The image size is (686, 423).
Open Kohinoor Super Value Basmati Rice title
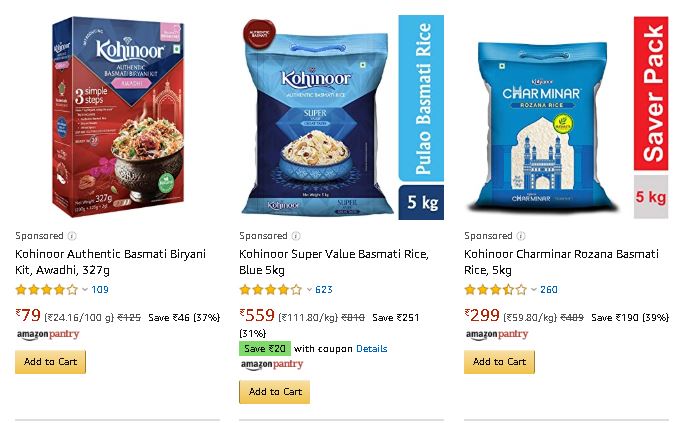[334, 262]
